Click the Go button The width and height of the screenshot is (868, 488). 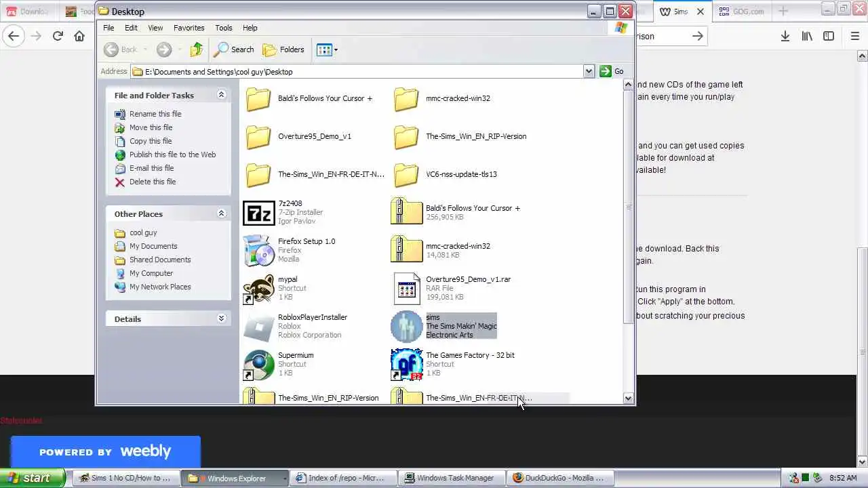tap(612, 71)
